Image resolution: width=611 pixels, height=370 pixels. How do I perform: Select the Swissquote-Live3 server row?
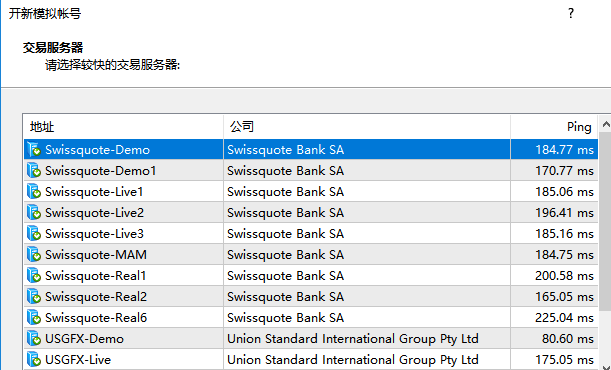coord(311,234)
